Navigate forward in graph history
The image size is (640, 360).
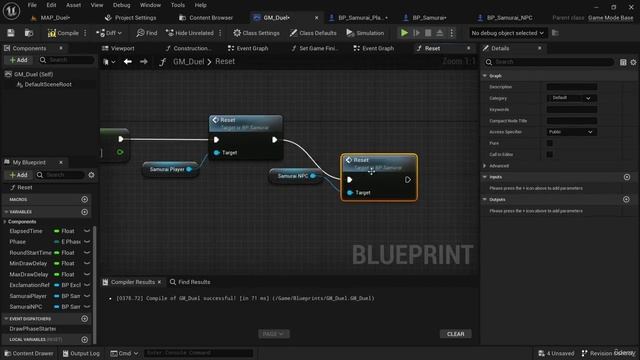(x=144, y=62)
